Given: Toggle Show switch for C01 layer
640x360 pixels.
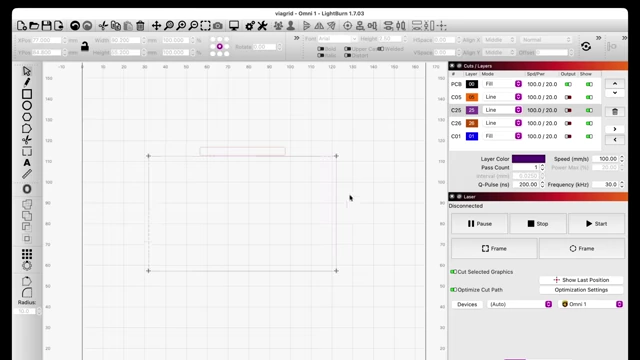Looking at the screenshot, I should pyautogui.click(x=589, y=136).
